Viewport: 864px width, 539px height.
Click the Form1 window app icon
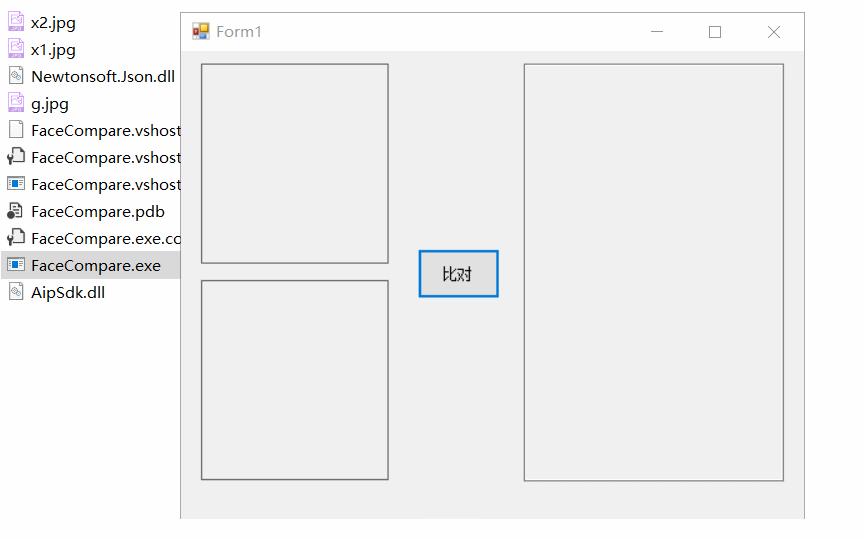[201, 32]
